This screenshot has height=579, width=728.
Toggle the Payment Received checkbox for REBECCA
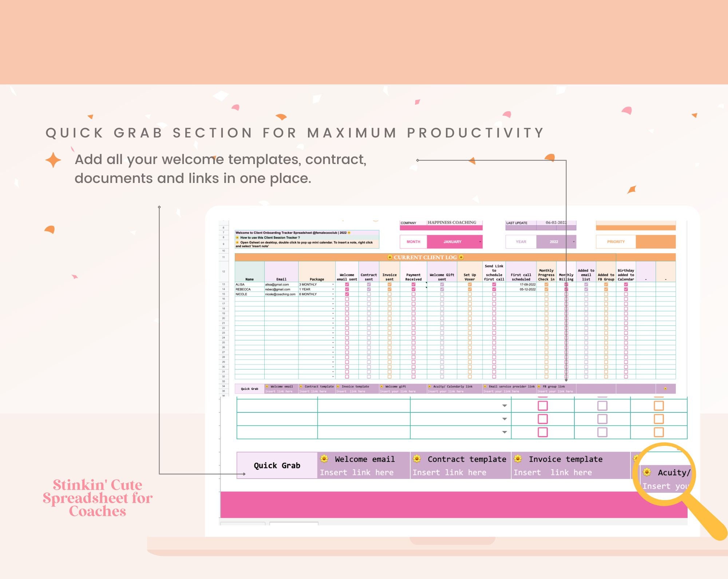click(413, 289)
